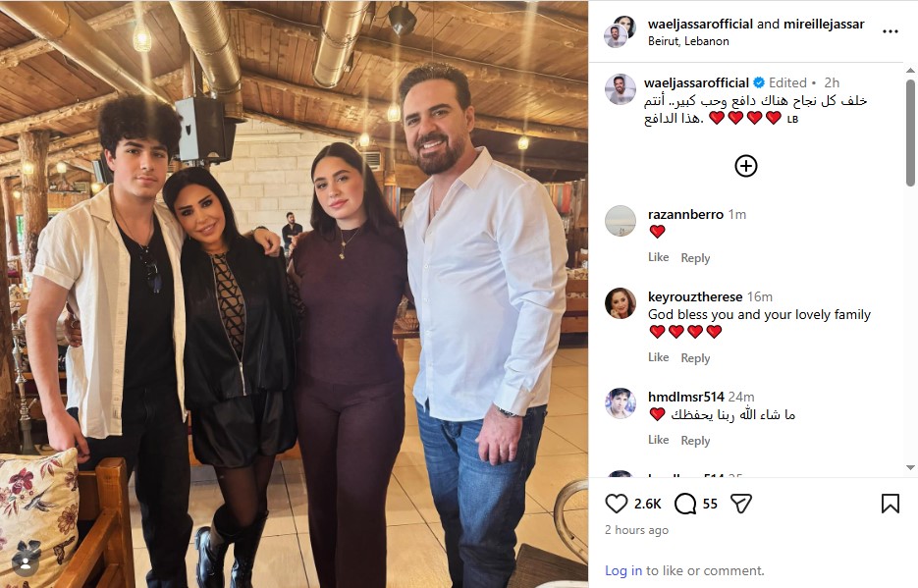Open Beirut, Lebanon location page
The width and height of the screenshot is (918, 588).
click(688, 41)
